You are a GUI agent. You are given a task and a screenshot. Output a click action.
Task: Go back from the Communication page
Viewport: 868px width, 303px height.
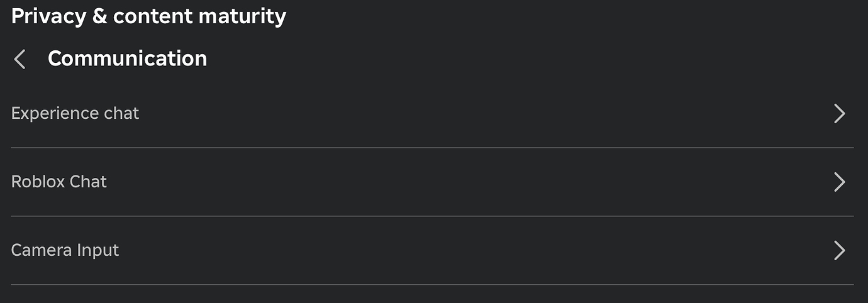pos(20,60)
